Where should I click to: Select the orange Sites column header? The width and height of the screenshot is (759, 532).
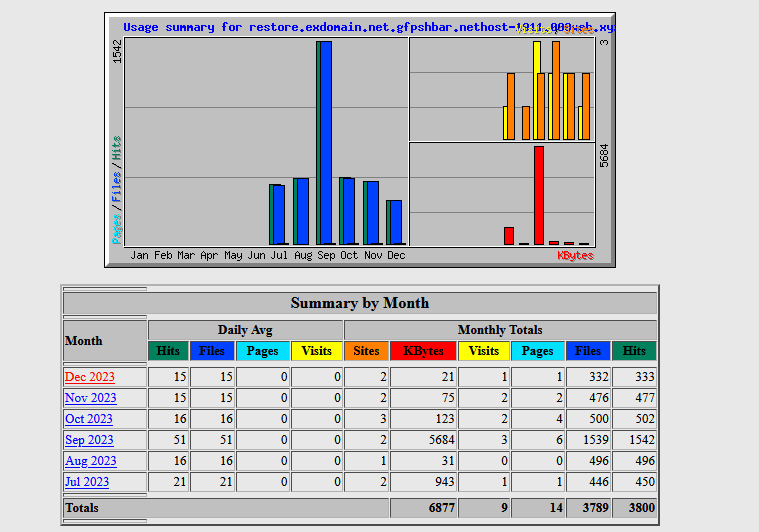coord(366,351)
